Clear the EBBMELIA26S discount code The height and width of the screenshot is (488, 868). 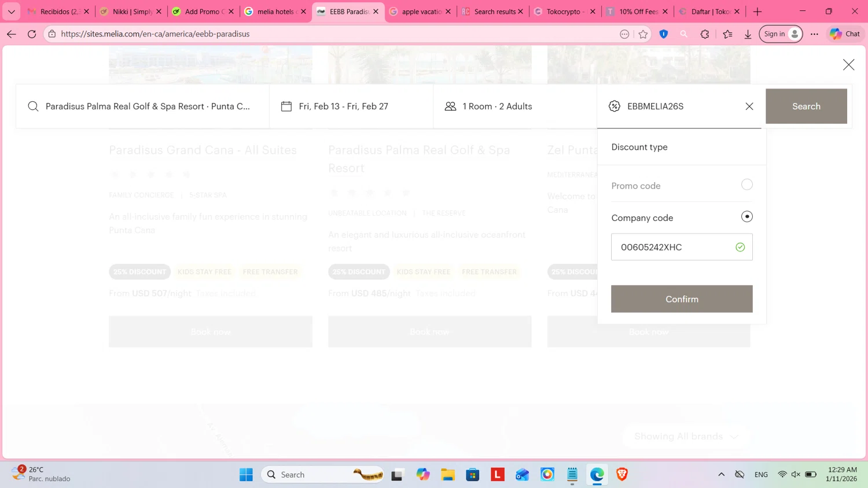(749, 106)
